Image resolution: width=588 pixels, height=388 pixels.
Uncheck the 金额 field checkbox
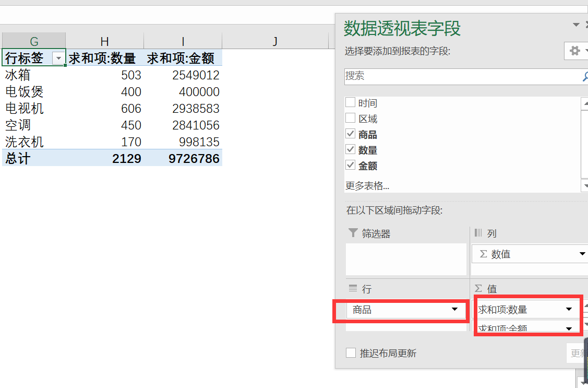click(350, 165)
